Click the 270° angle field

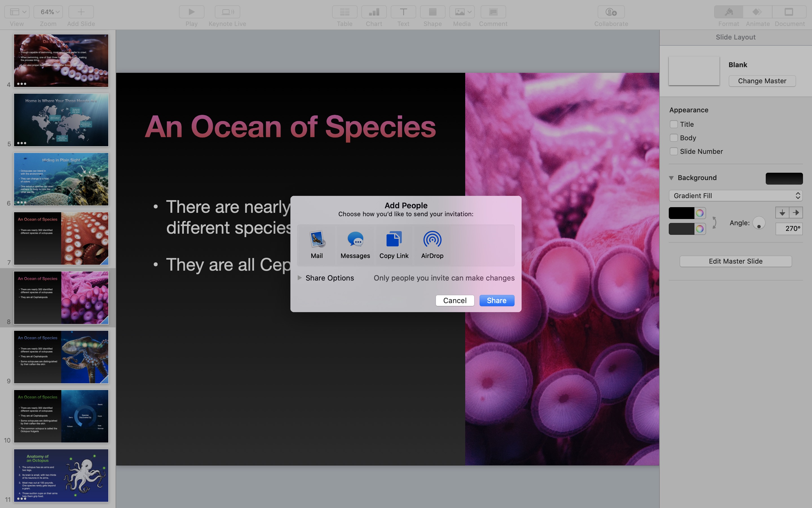click(789, 229)
